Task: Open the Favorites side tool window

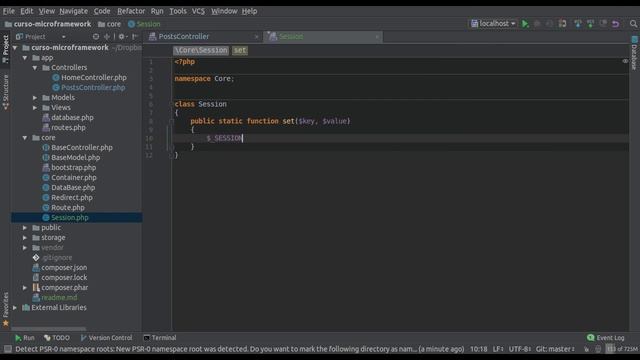Action: pos(5,309)
